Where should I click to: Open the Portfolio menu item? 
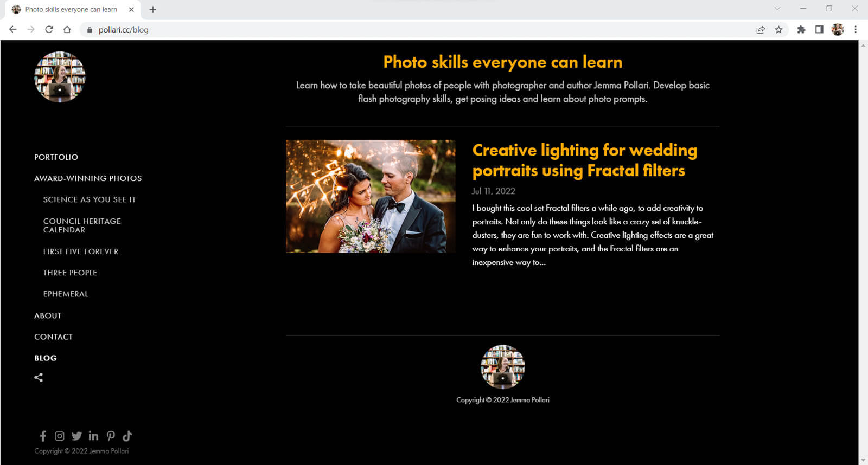click(56, 157)
